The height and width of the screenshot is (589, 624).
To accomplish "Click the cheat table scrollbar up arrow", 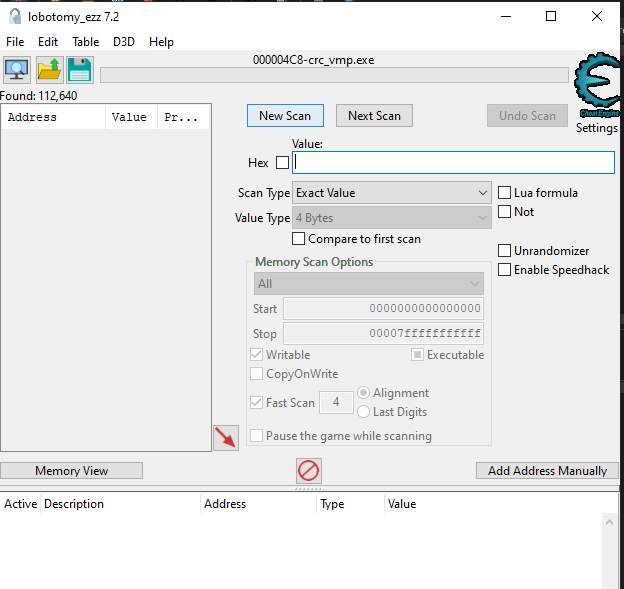I will (609, 522).
